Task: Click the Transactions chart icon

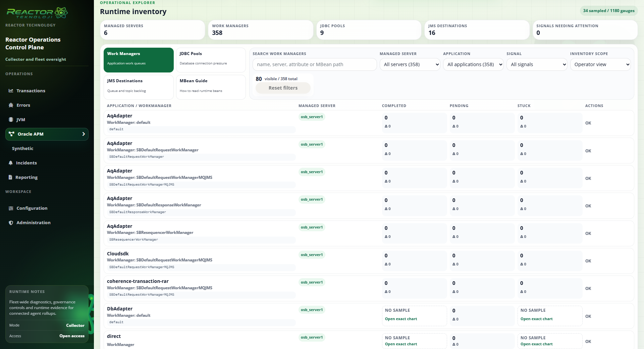Action: tap(11, 91)
